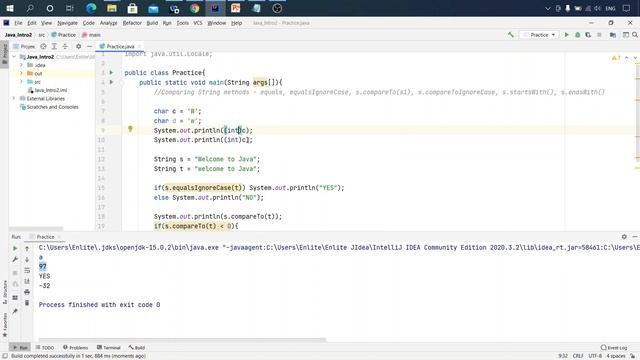640x360 pixels.
Task: Open the Project Structure icon
Action: point(613,35)
